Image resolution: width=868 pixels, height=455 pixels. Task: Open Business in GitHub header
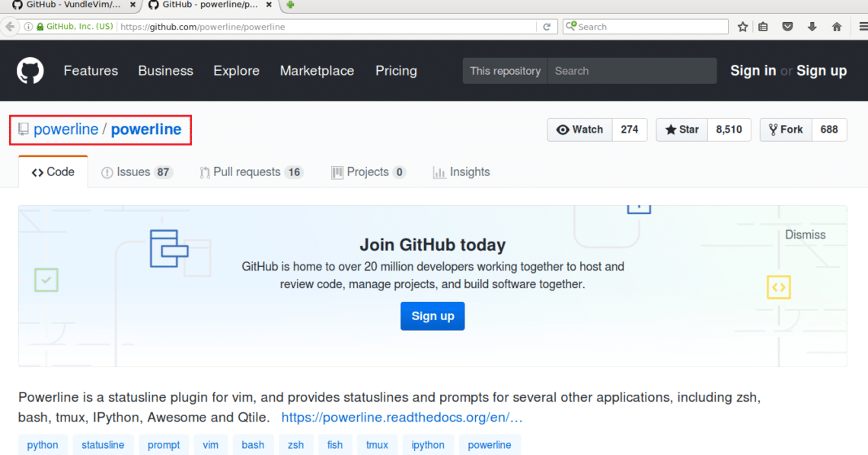pos(165,71)
